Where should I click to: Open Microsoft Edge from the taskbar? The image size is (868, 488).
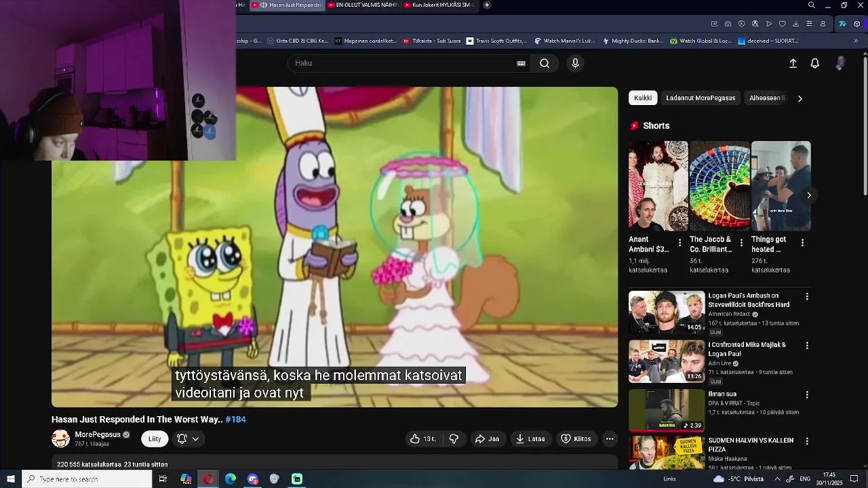[231, 479]
